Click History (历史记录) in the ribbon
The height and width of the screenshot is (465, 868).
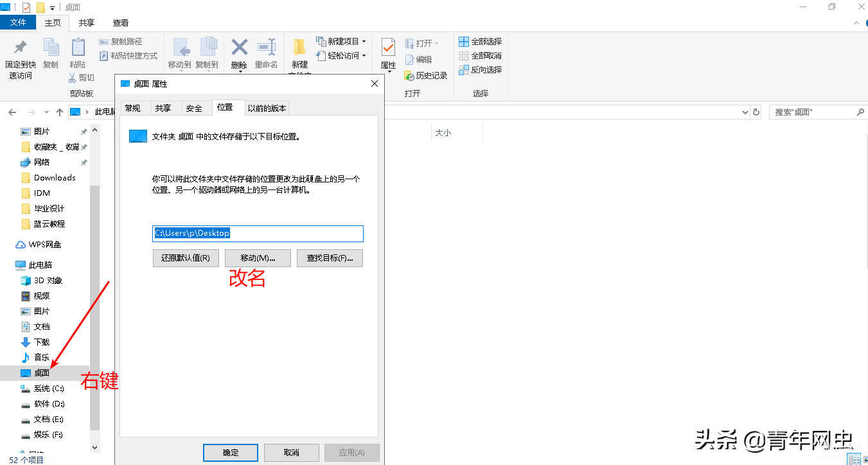(x=426, y=76)
